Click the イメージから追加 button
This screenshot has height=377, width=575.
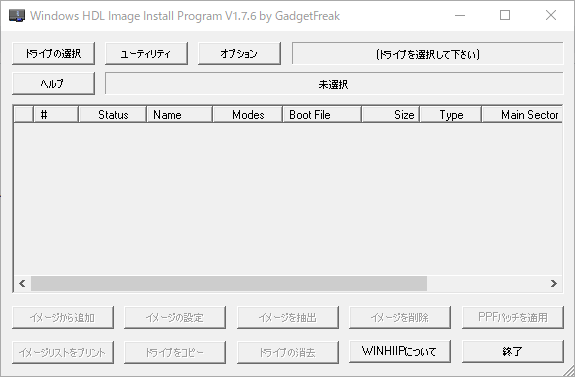pyautogui.click(x=63, y=317)
